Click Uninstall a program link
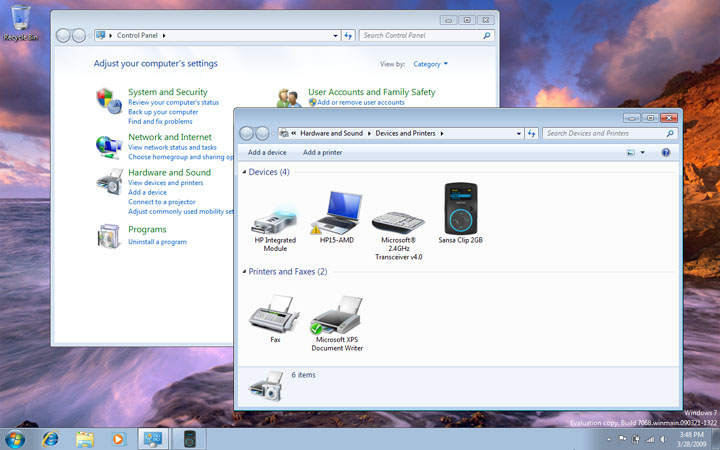The image size is (720, 450). (157, 242)
